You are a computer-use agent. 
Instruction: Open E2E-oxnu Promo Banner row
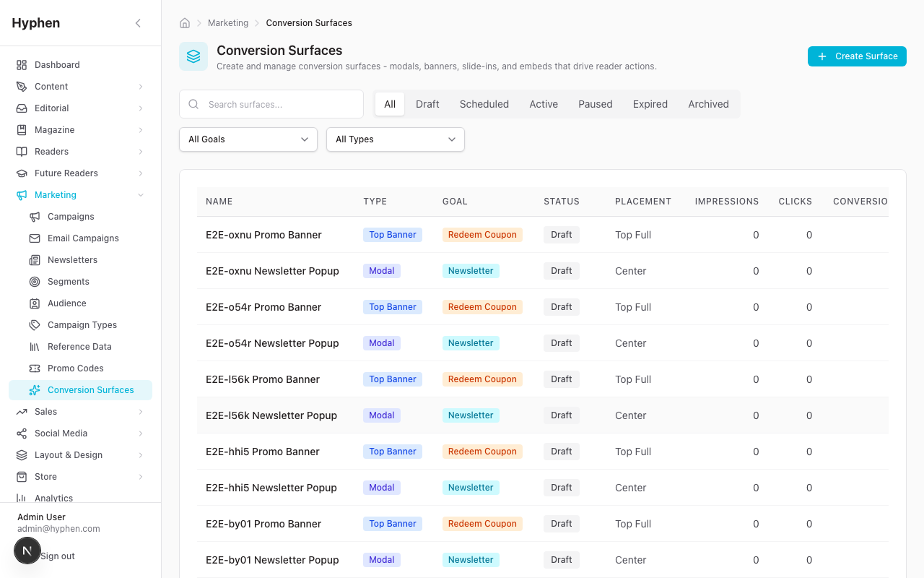[x=263, y=235]
